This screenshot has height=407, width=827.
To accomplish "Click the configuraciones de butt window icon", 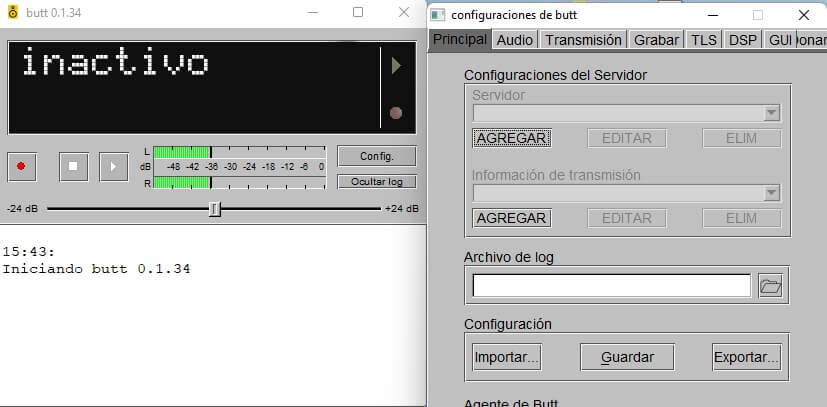I will pos(438,15).
